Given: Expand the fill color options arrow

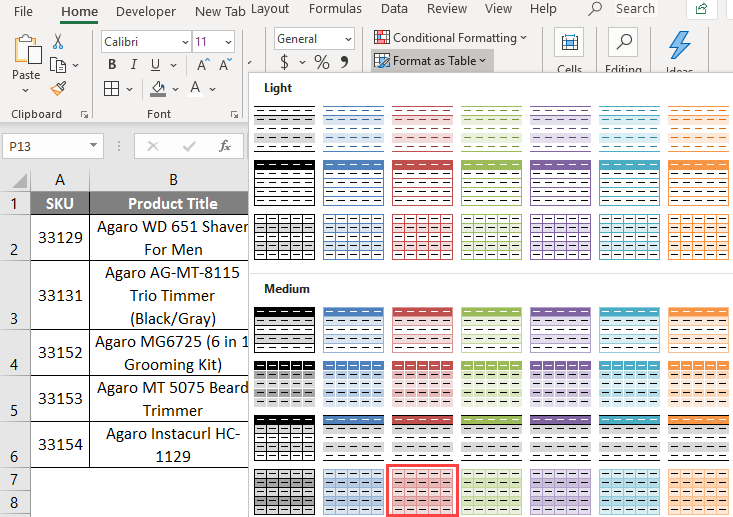Looking at the screenshot, I should [x=175, y=89].
